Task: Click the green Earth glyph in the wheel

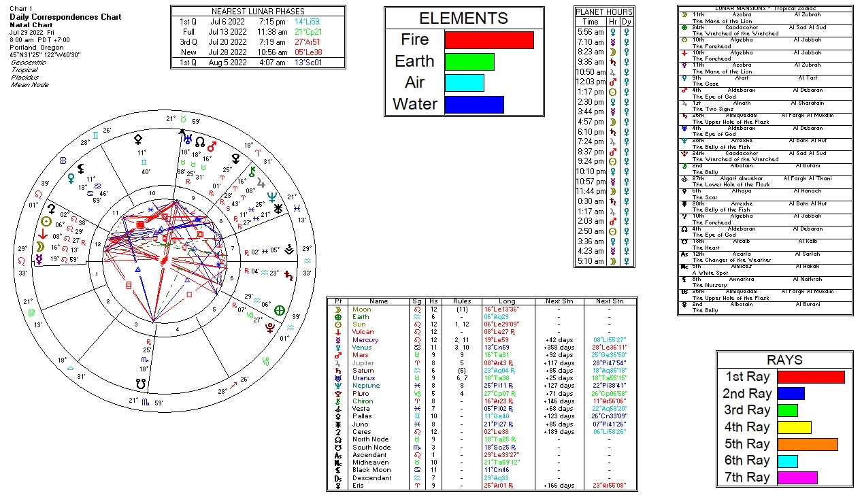Action: pyautogui.click(x=279, y=310)
